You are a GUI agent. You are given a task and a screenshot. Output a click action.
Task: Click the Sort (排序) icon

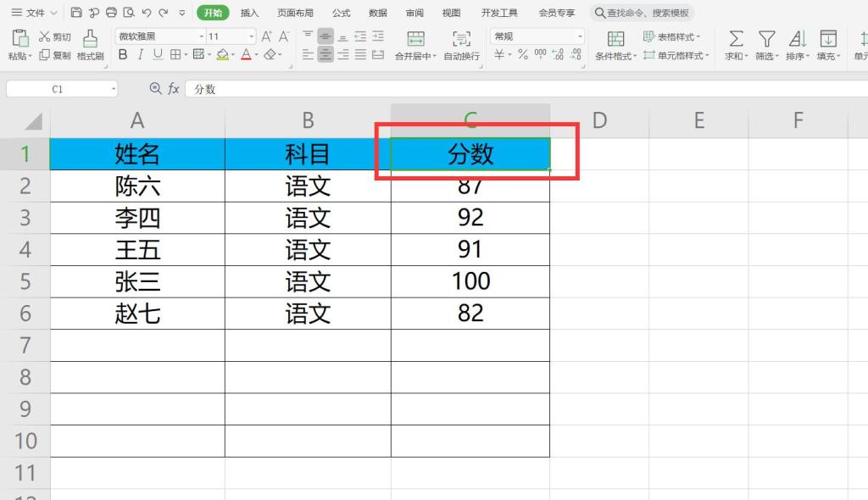[797, 38]
